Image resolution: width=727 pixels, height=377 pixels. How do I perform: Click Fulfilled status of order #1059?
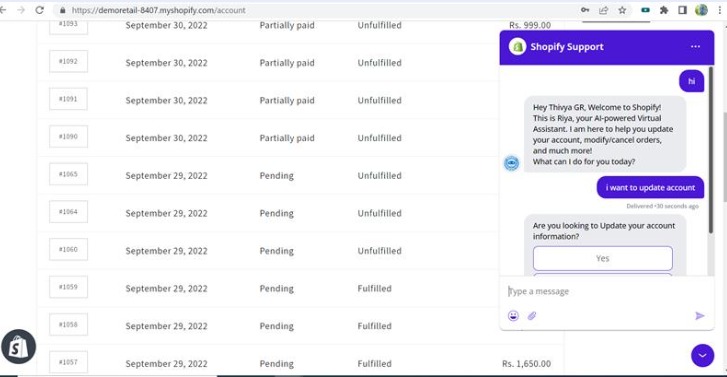pos(374,288)
